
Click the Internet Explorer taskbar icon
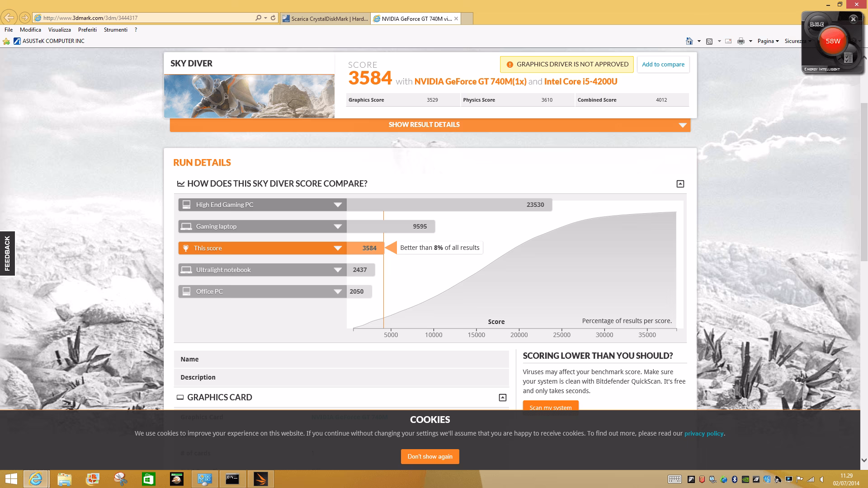(x=36, y=479)
